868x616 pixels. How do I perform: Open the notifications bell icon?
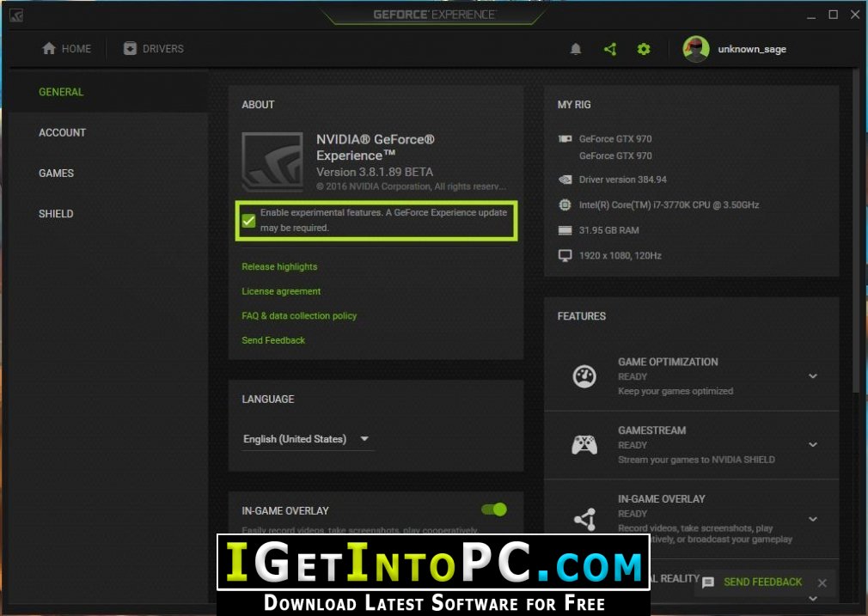click(576, 49)
